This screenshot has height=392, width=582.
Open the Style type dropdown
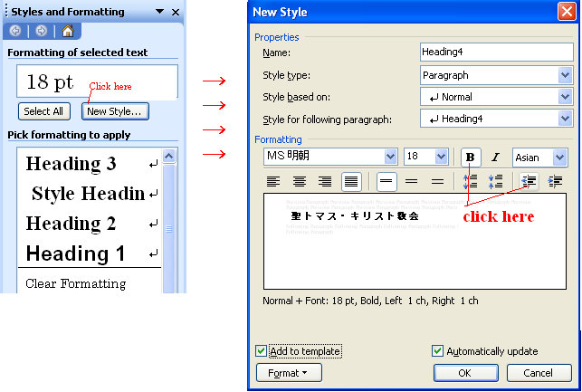[x=566, y=75]
